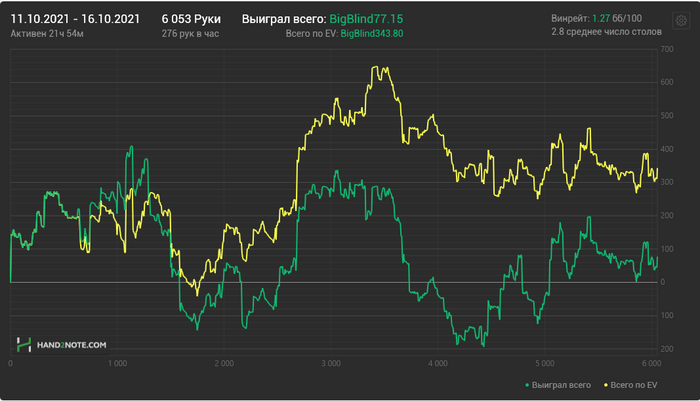Toggle the 'Выиграл всего' legend series
Screen dimensions: 700x401
click(558, 385)
